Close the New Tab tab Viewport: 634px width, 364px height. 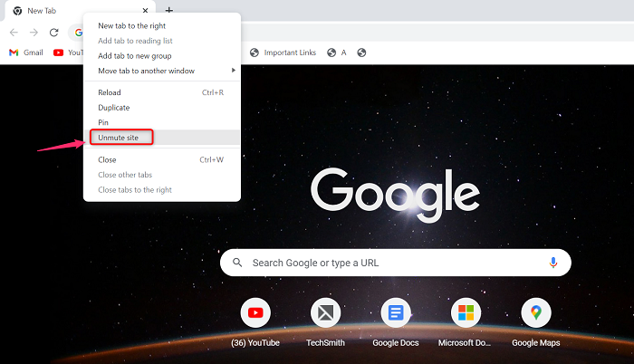[145, 11]
